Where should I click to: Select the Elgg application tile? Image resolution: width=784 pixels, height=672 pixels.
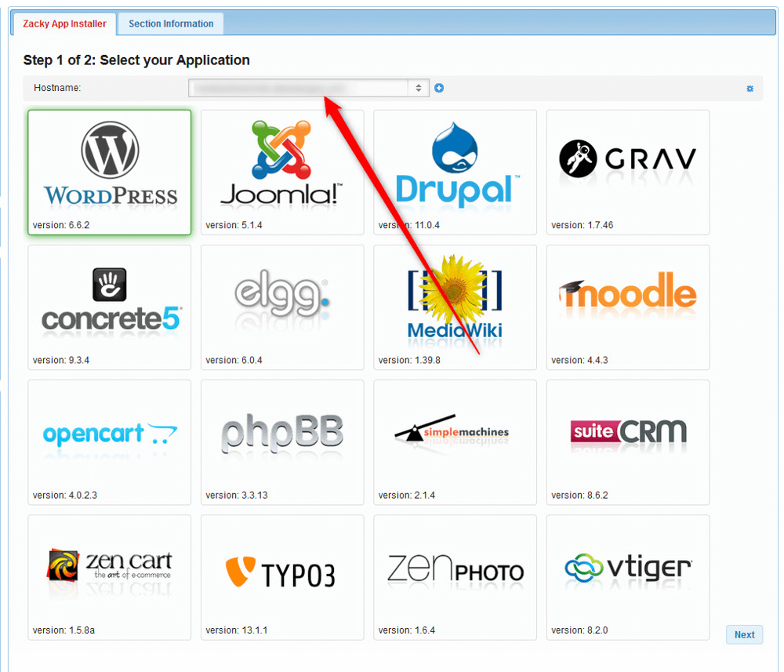pyautogui.click(x=281, y=307)
